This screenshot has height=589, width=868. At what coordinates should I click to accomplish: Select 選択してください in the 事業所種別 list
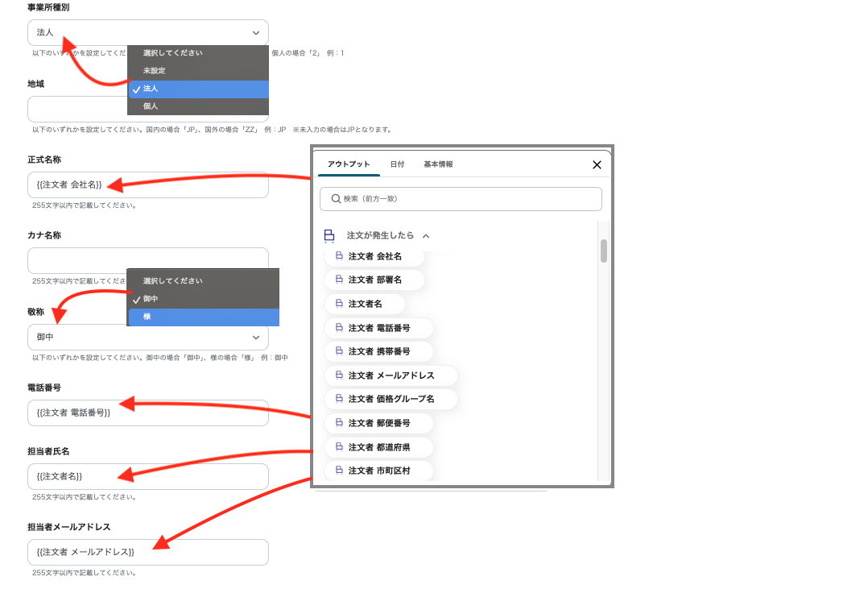(198, 53)
